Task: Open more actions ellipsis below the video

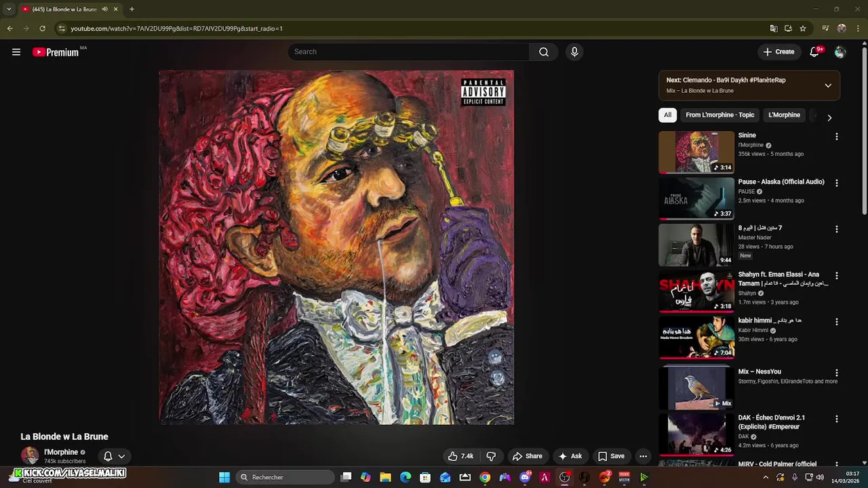Action: click(643, 456)
